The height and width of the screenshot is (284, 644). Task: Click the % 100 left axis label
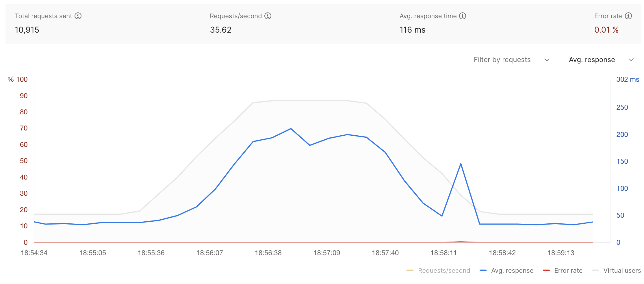[18, 79]
